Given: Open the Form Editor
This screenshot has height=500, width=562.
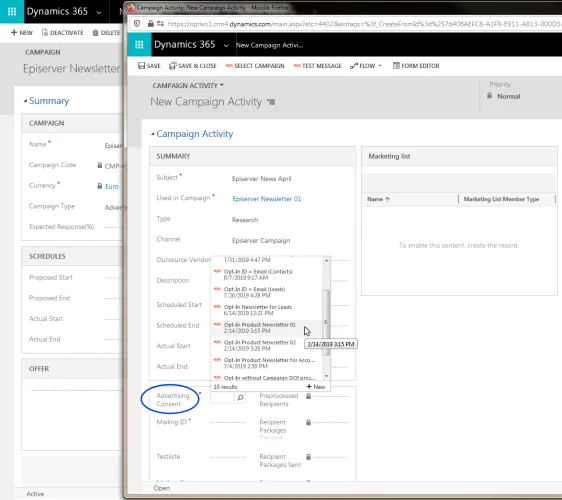Looking at the screenshot, I should [x=416, y=66].
